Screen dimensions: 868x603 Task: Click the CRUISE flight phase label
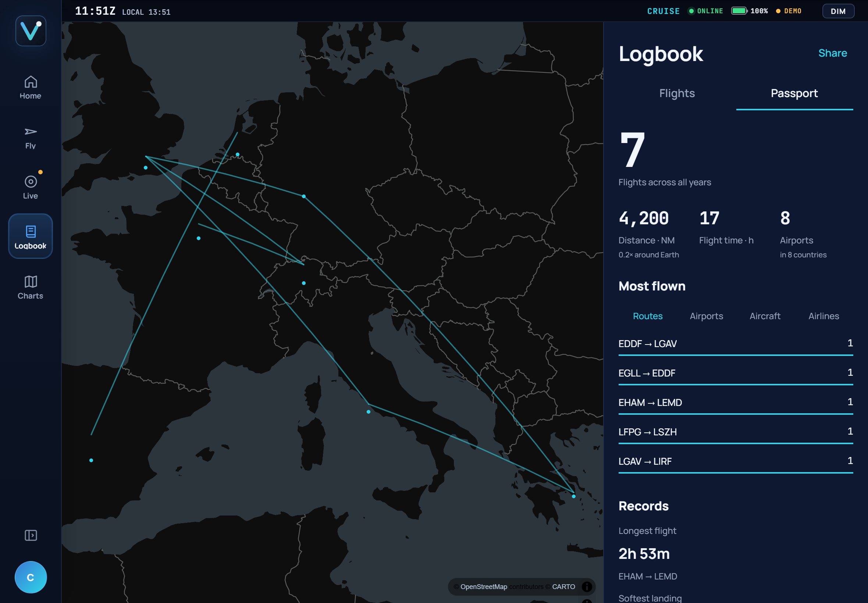663,11
